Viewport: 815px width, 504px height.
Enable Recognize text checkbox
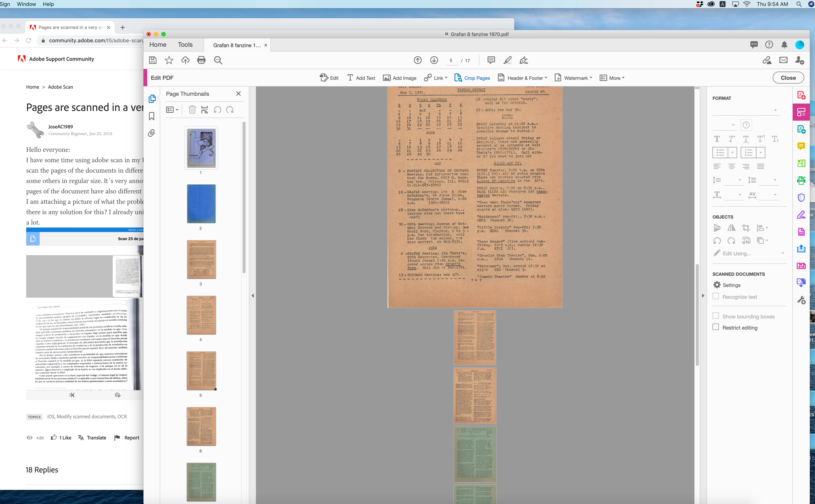(716, 296)
